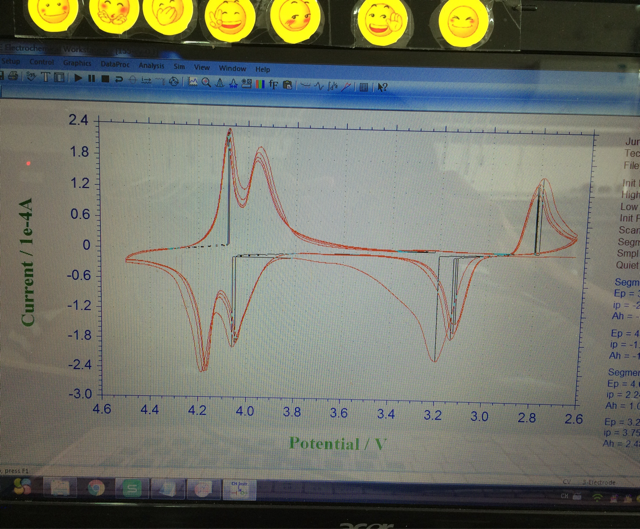Apply the Smoothing curve icon
The height and width of the screenshot is (529, 640).
tap(305, 85)
